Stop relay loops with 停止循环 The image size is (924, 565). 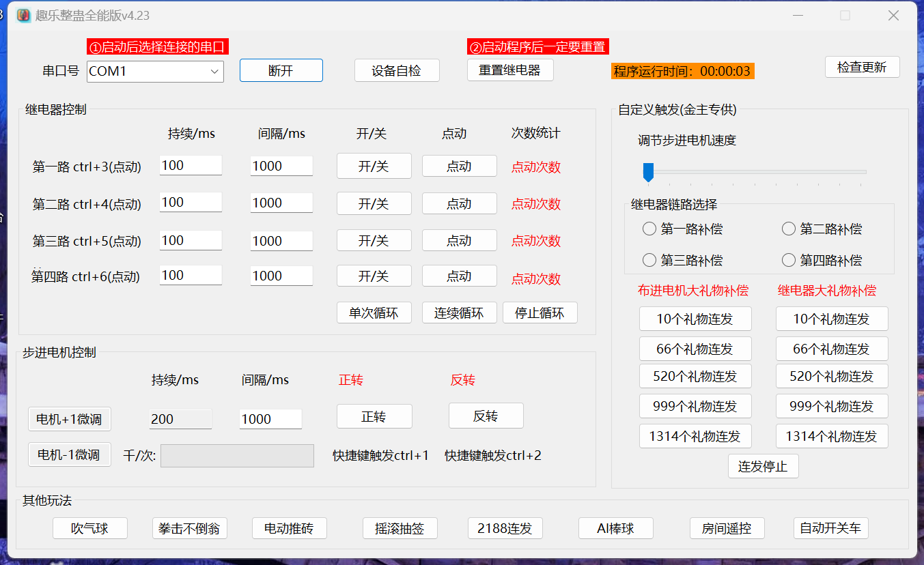click(540, 312)
